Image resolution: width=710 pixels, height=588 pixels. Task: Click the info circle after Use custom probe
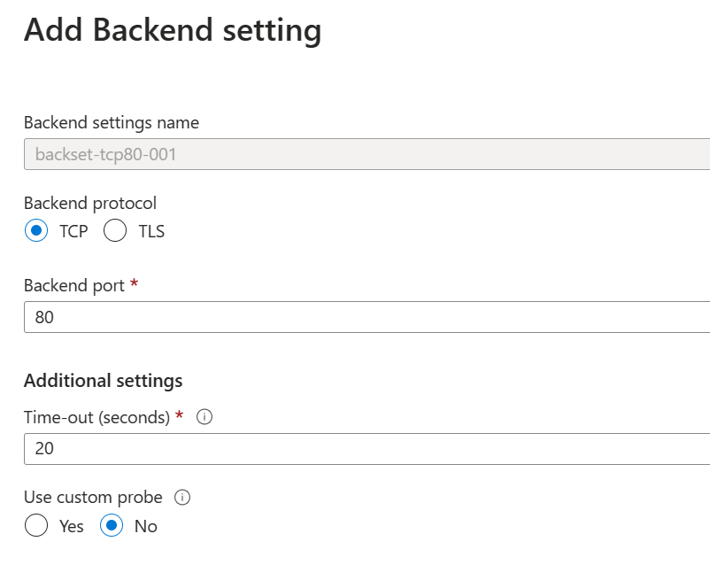tap(181, 497)
